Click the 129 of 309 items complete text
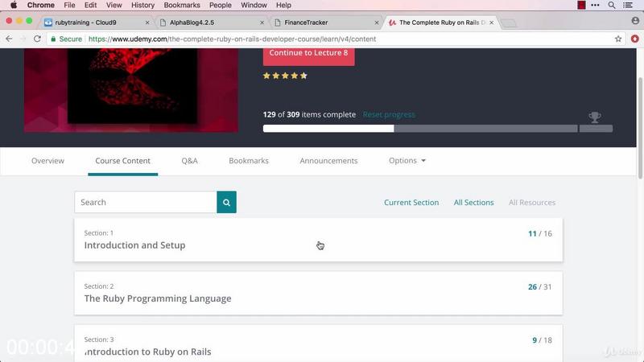This screenshot has width=644, height=362. pos(309,114)
